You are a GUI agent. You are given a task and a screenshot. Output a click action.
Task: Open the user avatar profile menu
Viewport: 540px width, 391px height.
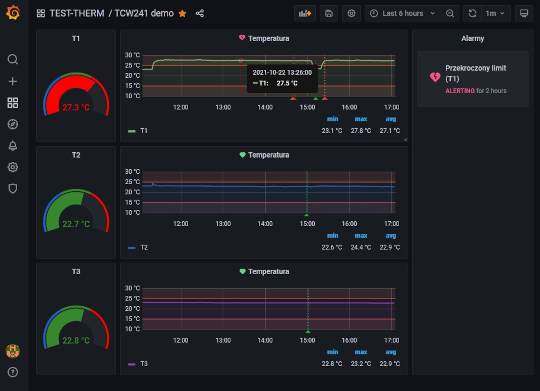pos(13,351)
